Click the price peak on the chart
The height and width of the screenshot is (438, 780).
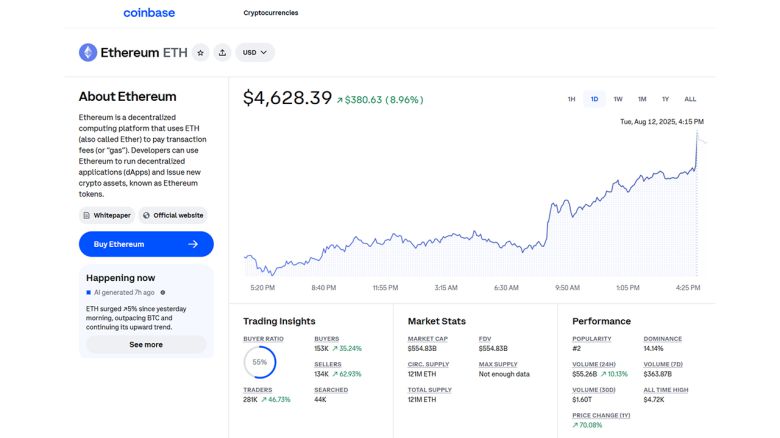point(697,134)
